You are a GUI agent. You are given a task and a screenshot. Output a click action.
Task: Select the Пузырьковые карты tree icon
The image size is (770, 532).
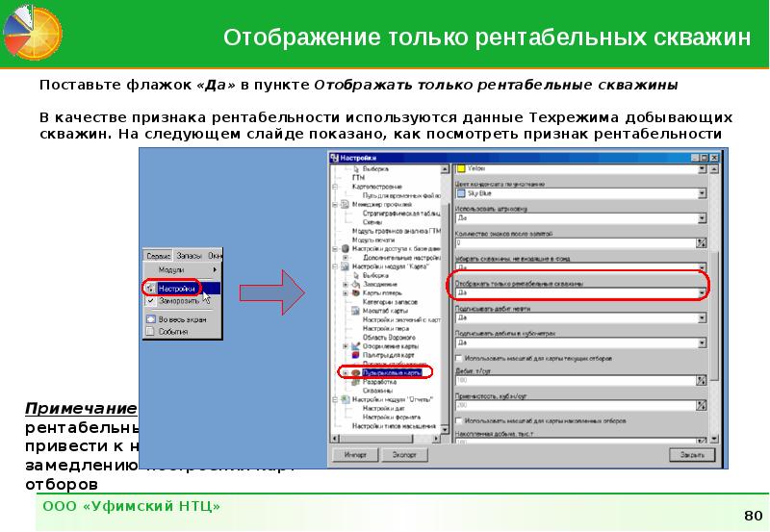(x=355, y=371)
